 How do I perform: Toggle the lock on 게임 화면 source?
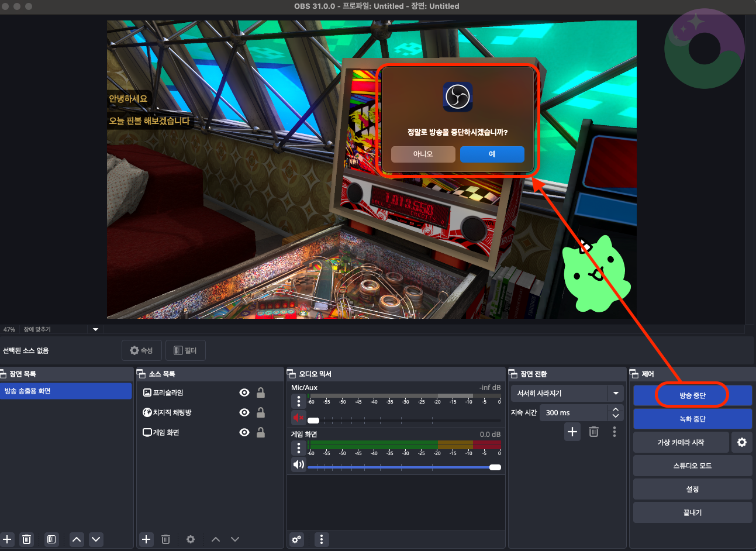[261, 432]
